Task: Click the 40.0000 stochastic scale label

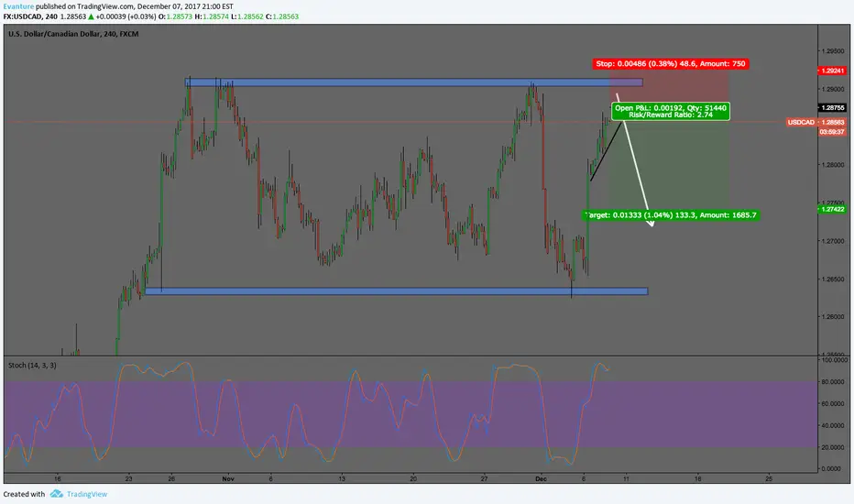Action: pyautogui.click(x=835, y=425)
